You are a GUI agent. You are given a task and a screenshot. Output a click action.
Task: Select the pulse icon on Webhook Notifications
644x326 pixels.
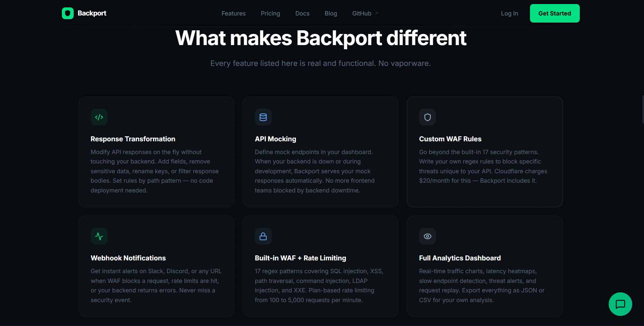point(99,236)
